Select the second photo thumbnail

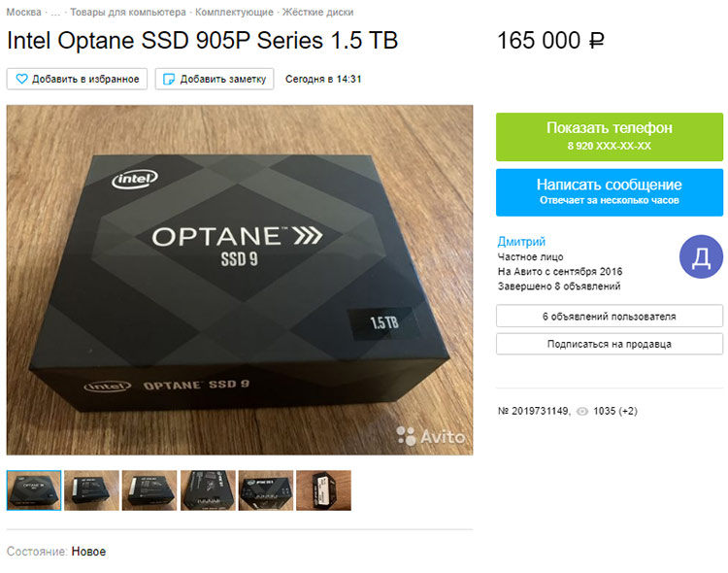pyautogui.click(x=91, y=490)
